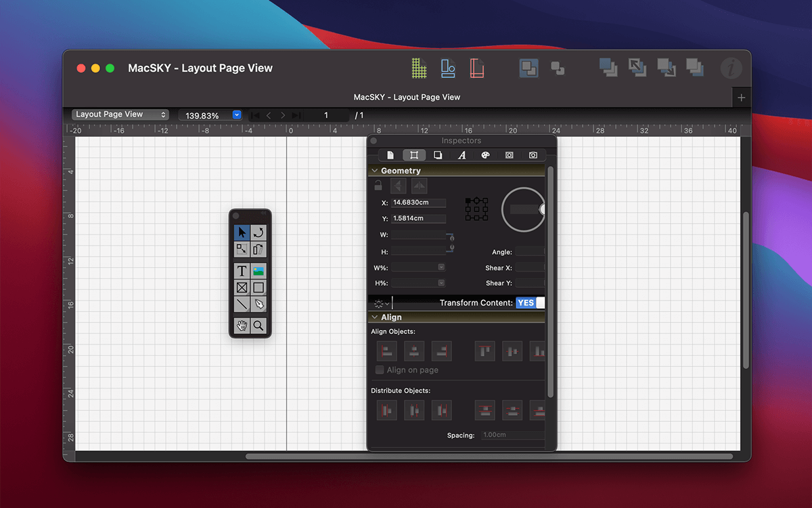Align objects to right edge
Screen dimensions: 812x508
[x=441, y=351]
